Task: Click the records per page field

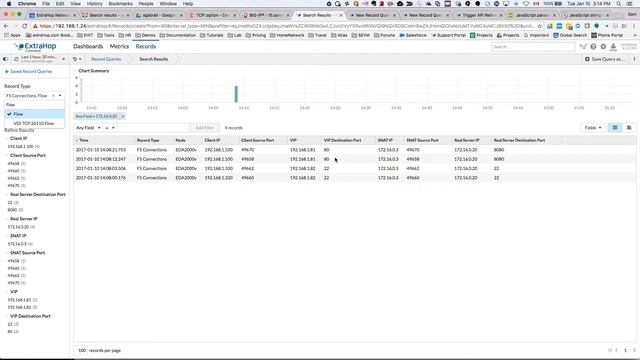Action: click(x=82, y=351)
